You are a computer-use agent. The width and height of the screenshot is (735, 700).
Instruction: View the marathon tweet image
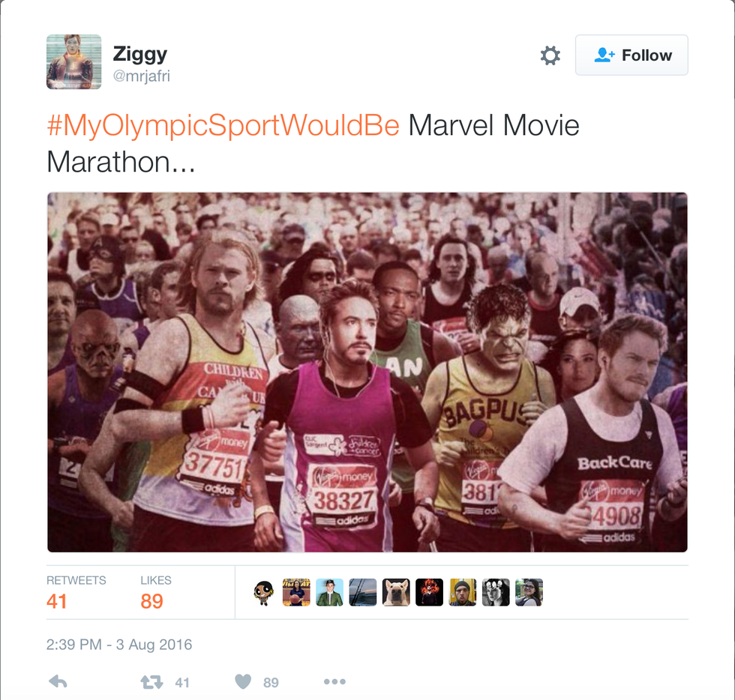point(367,372)
